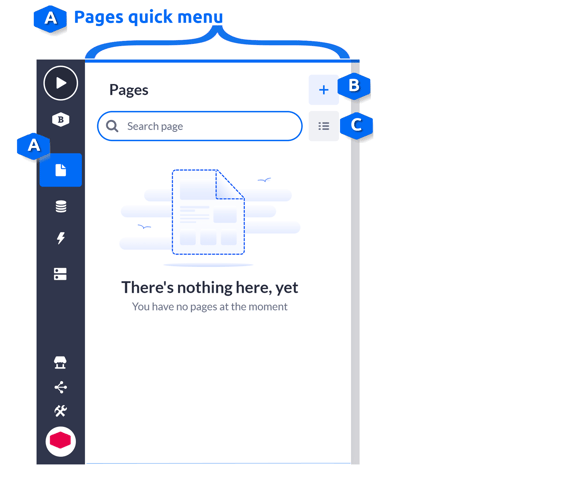Click the magnifier icon in search box

[x=112, y=126]
